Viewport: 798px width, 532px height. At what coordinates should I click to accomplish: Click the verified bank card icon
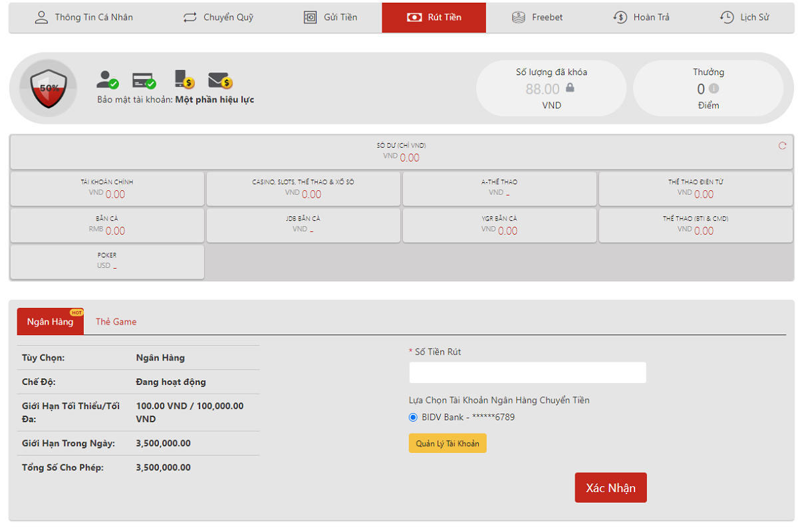pyautogui.click(x=143, y=80)
